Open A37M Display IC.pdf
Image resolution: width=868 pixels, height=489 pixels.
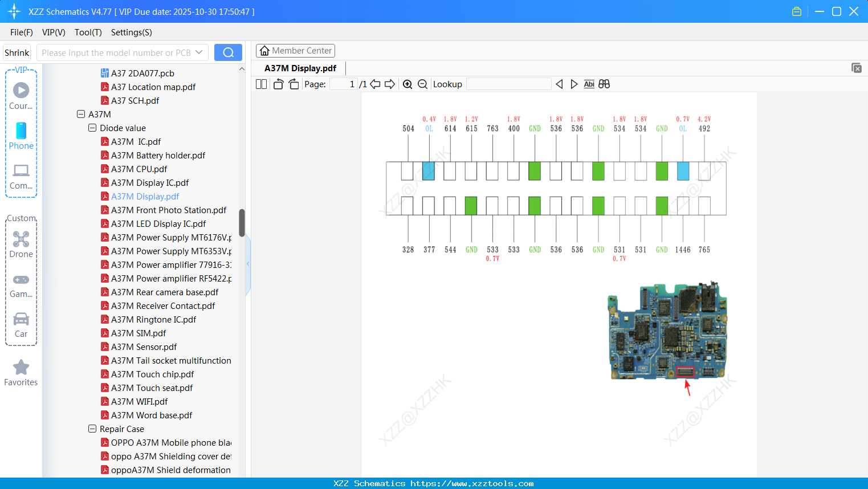(150, 182)
